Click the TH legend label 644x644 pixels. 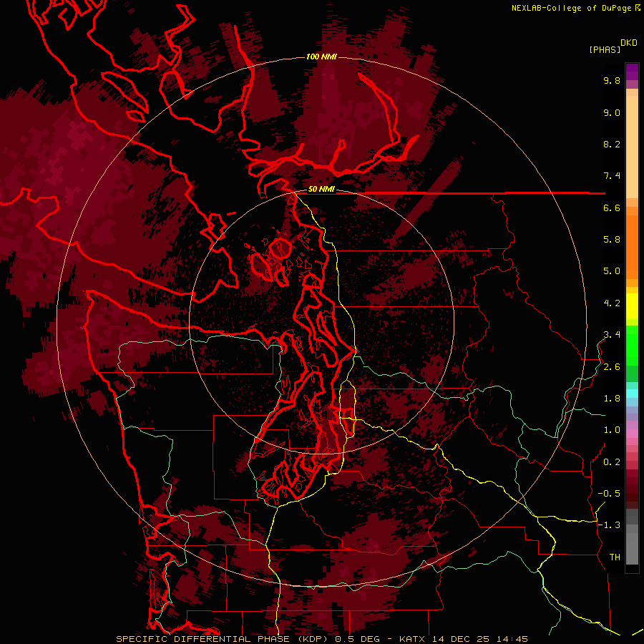615,557
